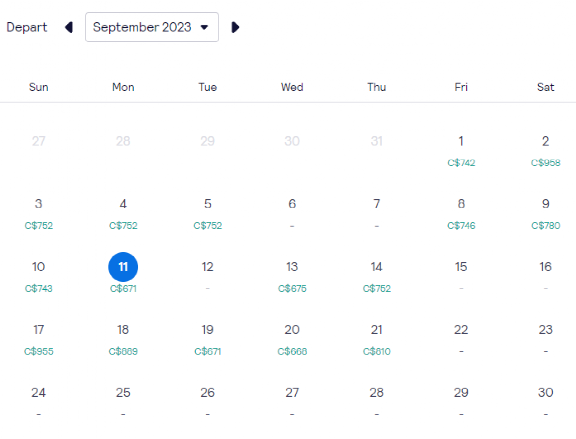
Task: Select September 6 with no price
Action: (292, 214)
